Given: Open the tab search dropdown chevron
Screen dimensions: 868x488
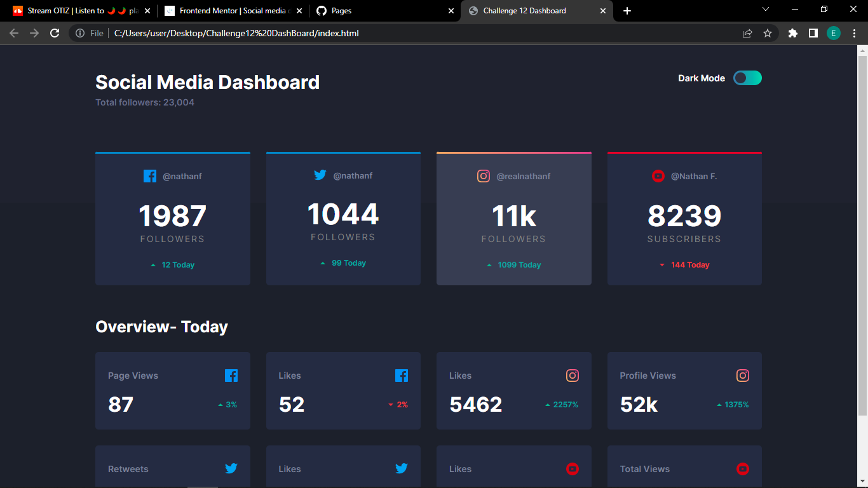Looking at the screenshot, I should pyautogui.click(x=766, y=10).
